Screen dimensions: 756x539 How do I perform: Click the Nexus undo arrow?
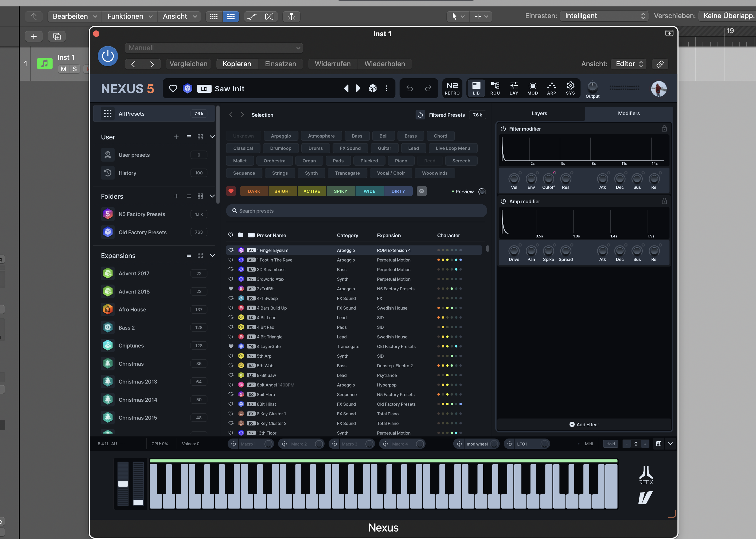pyautogui.click(x=410, y=88)
